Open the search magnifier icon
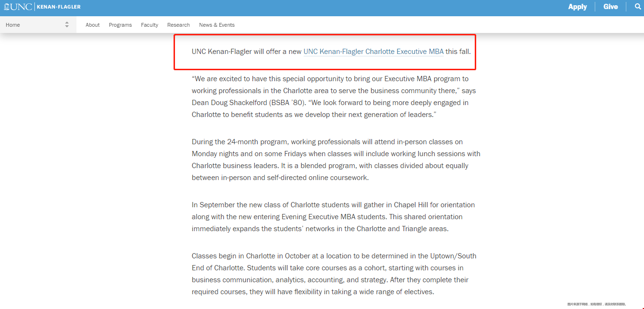This screenshot has height=309, width=644. (637, 7)
